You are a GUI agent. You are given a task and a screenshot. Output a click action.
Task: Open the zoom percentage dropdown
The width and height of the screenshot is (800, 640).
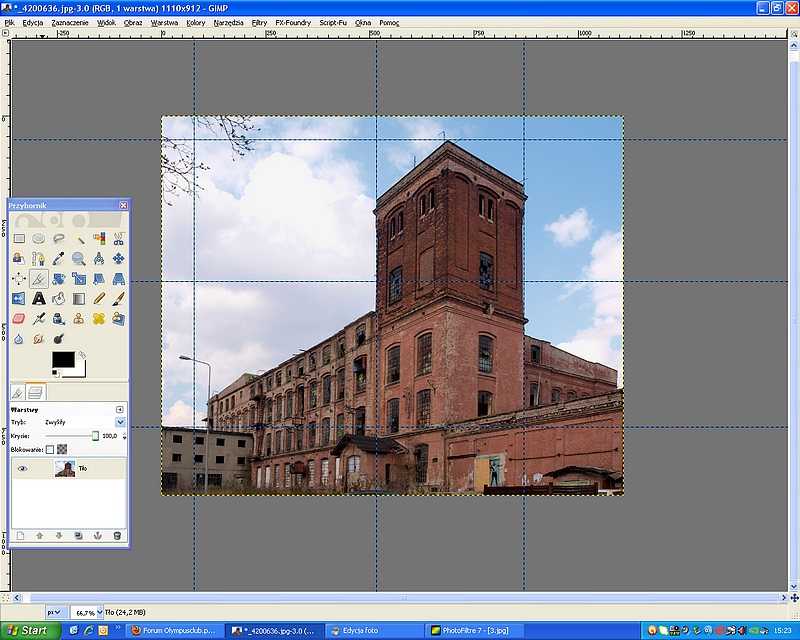[x=102, y=611]
